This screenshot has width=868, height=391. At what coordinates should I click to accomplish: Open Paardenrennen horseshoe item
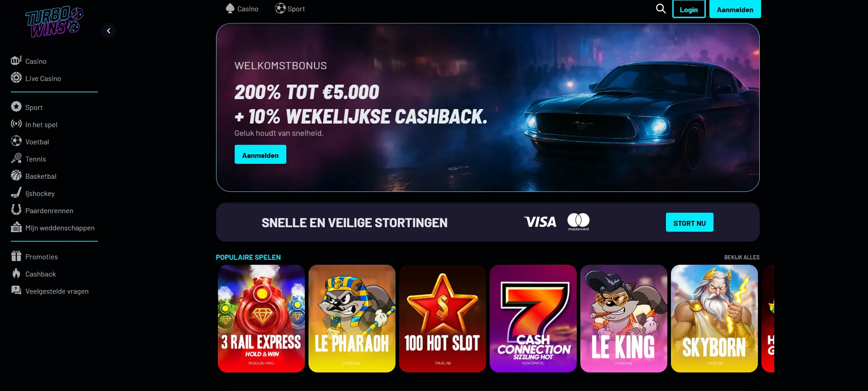pyautogui.click(x=42, y=210)
